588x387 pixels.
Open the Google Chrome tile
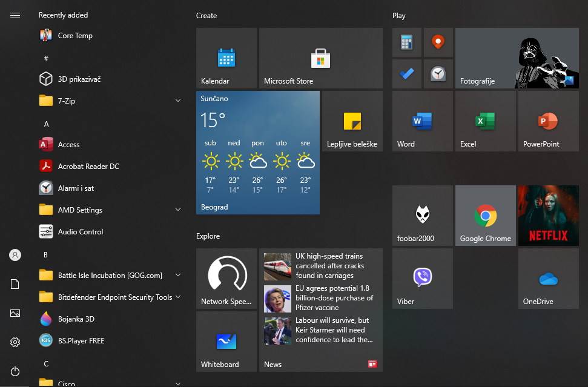(x=484, y=215)
